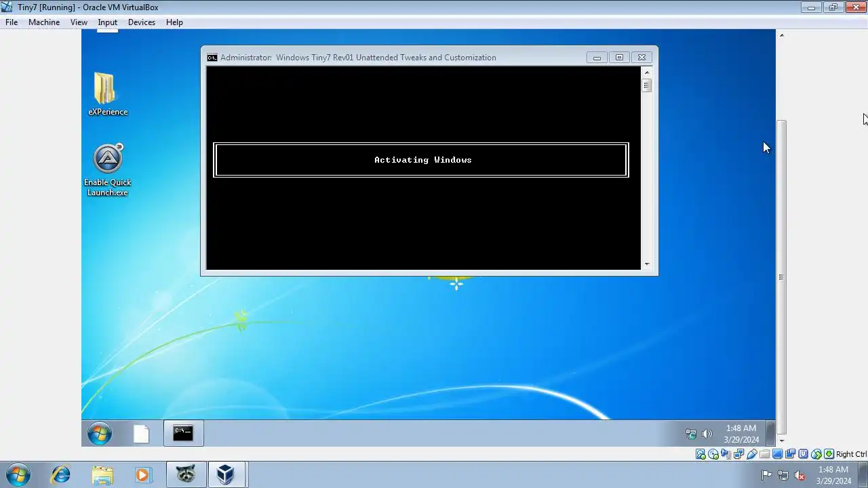Viewport: 868px width, 488px height.
Task: Click the Activating Windows text in console
Action: pyautogui.click(x=423, y=160)
